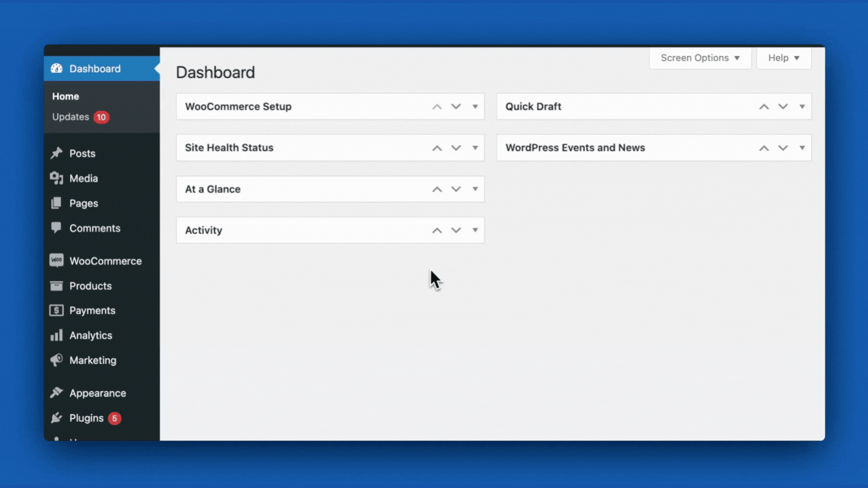The image size is (868, 488).
Task: Move At a Glance widget down
Action: point(456,189)
